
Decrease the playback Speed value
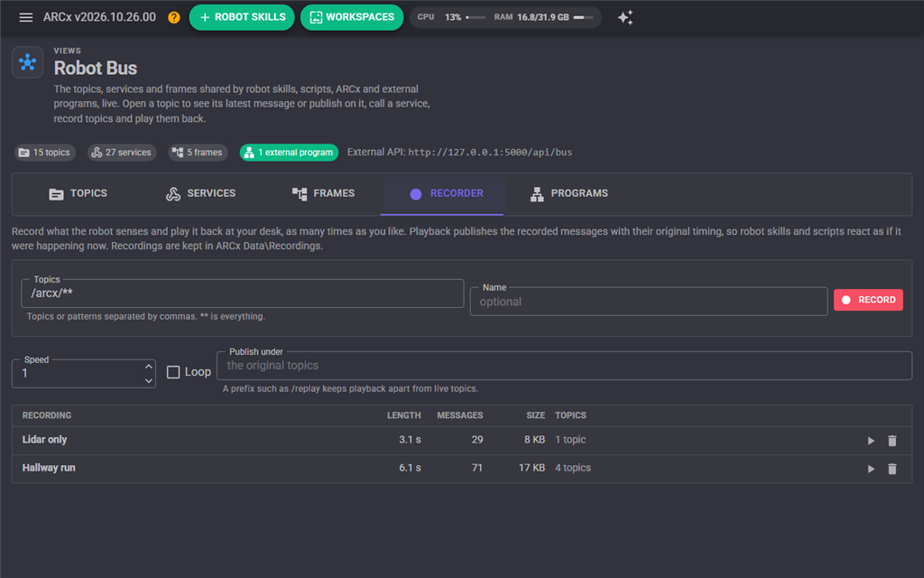click(x=149, y=380)
